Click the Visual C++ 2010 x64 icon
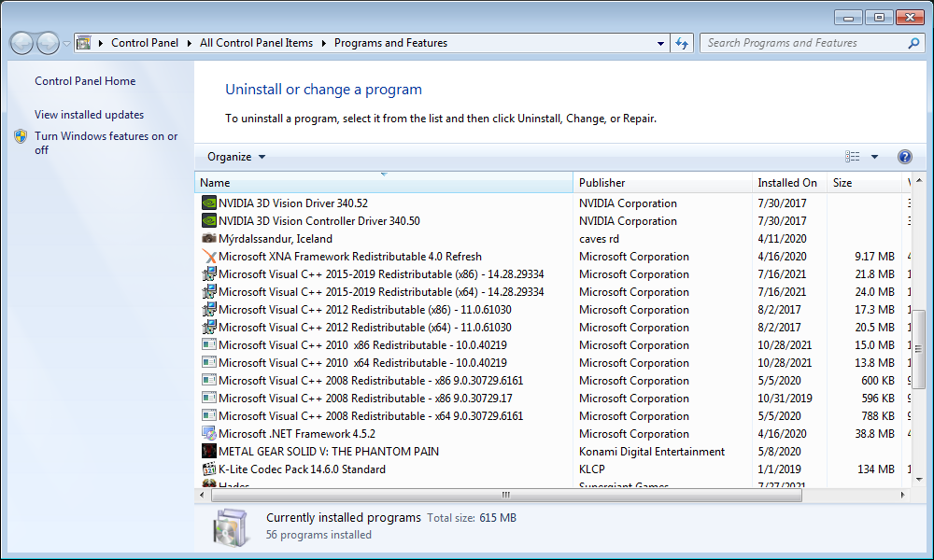Screen dimensions: 934x560 208,363
